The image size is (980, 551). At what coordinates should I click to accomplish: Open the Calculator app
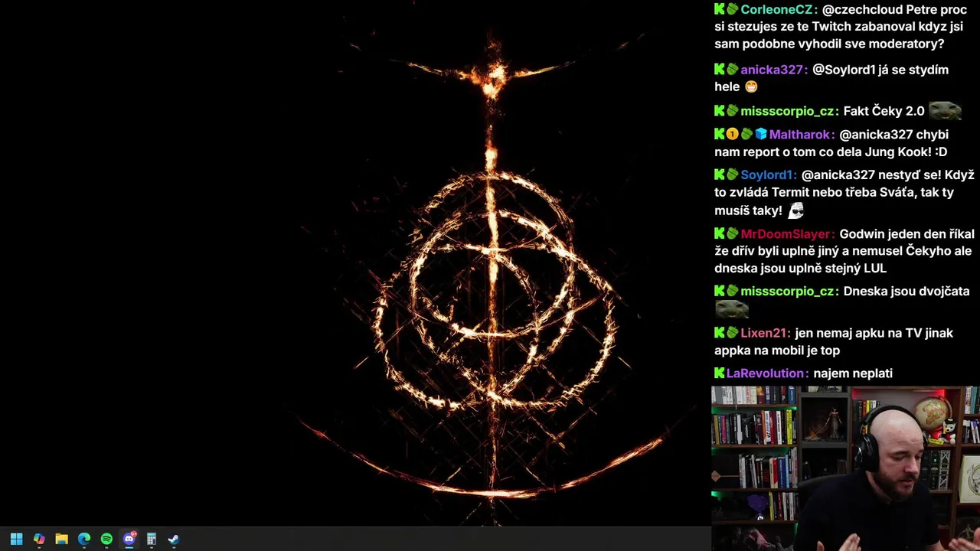(x=152, y=539)
